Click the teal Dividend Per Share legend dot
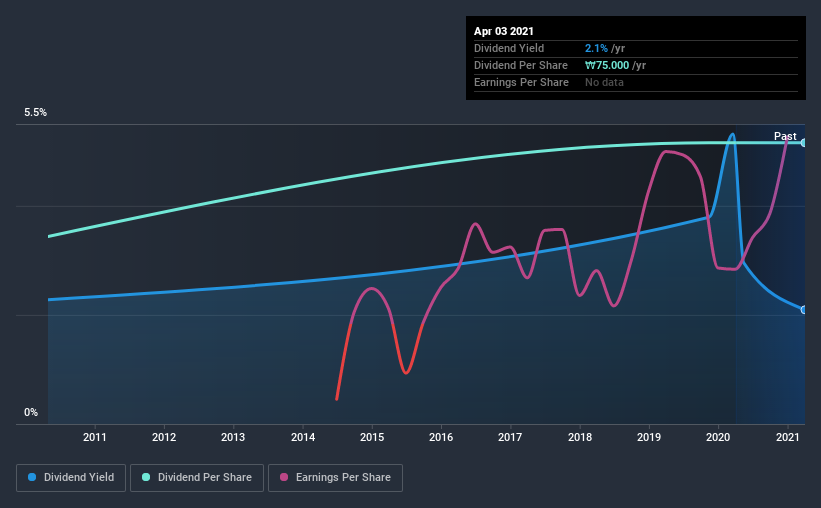Screen dimensions: 821x508 point(146,477)
